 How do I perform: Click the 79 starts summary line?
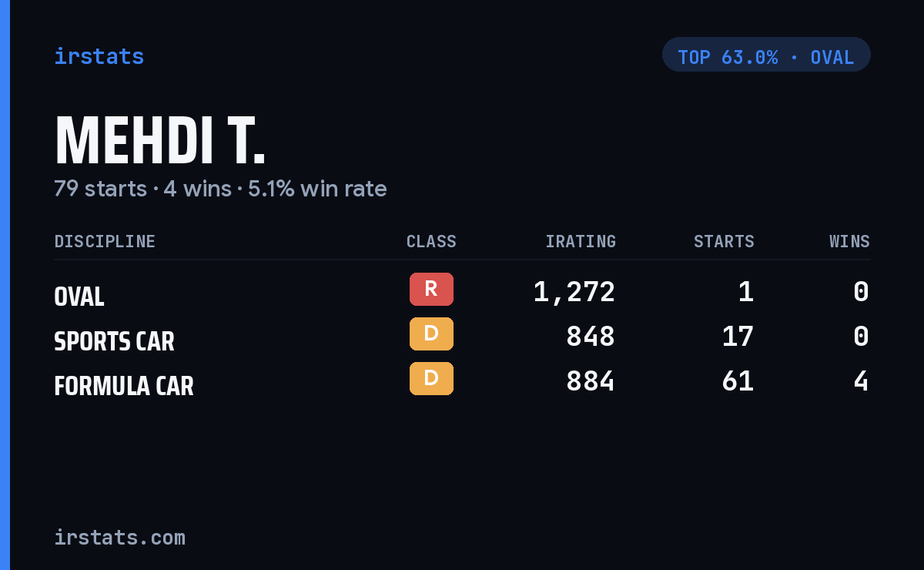point(220,189)
